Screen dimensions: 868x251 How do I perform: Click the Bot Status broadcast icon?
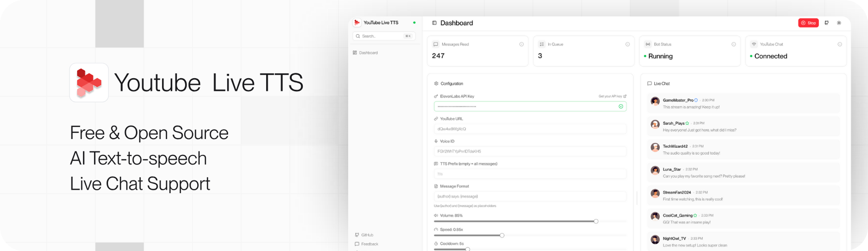pyautogui.click(x=648, y=44)
